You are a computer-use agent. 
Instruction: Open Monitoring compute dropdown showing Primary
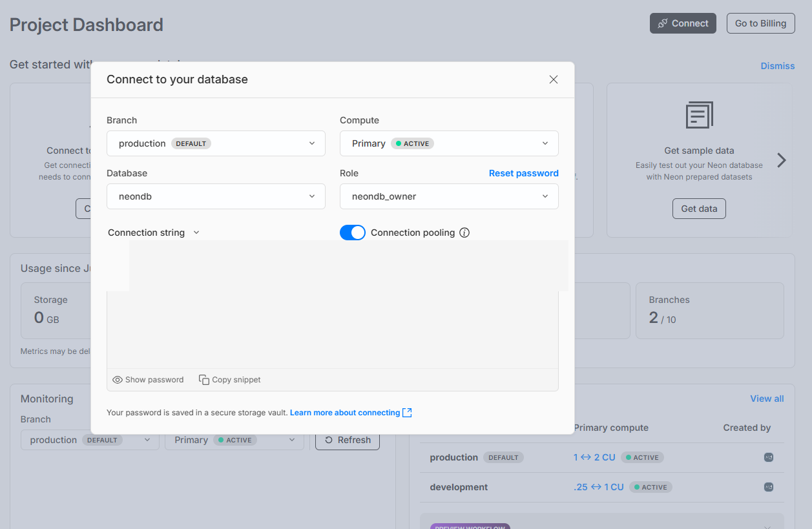tap(234, 440)
